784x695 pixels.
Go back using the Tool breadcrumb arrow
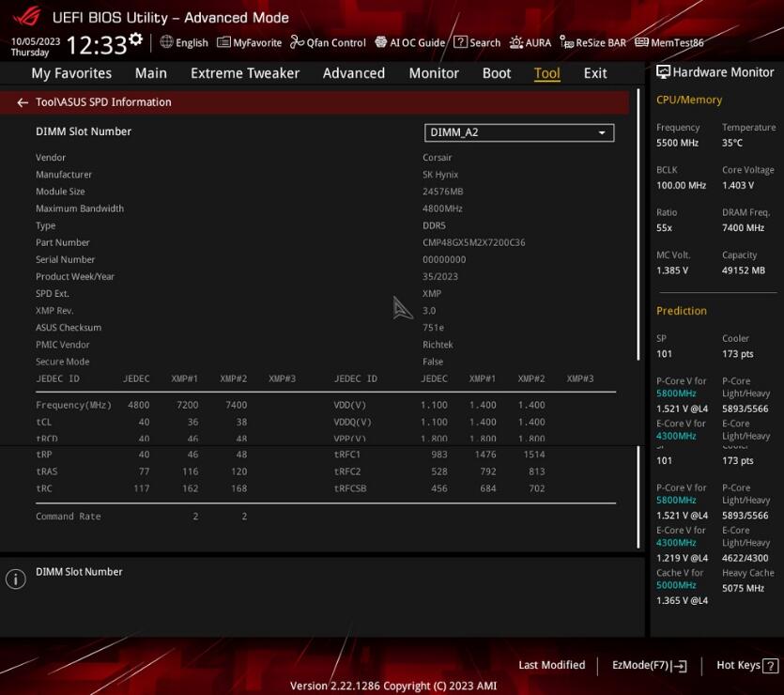coord(21,101)
